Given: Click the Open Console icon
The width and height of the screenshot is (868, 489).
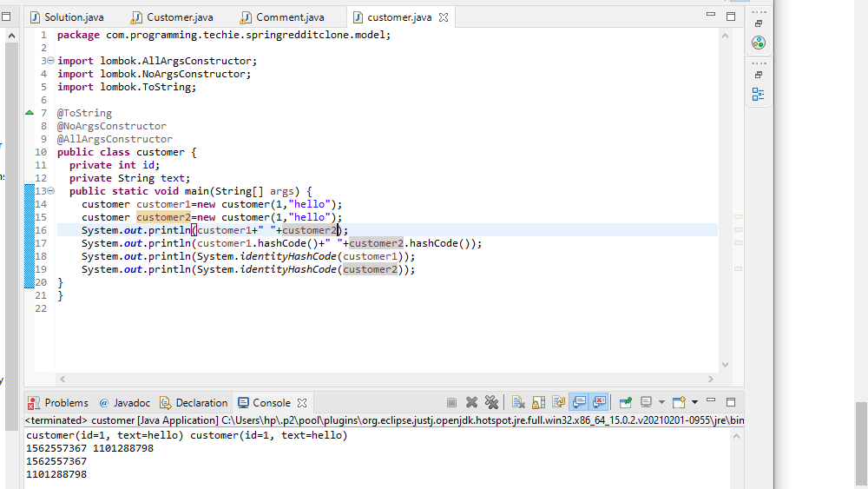Looking at the screenshot, I should 680,403.
